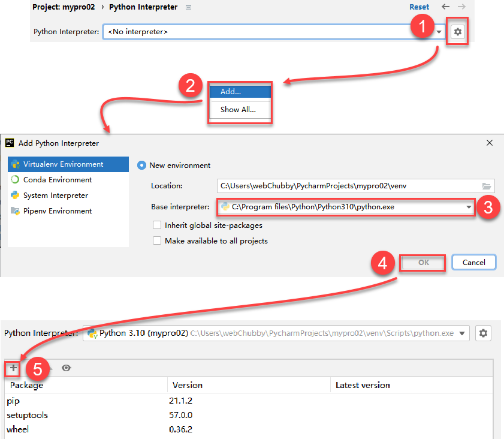Viewport: 504px width, 439px height.
Task: Click the gear icon beside No interpreter dropdown
Action: click(x=457, y=32)
